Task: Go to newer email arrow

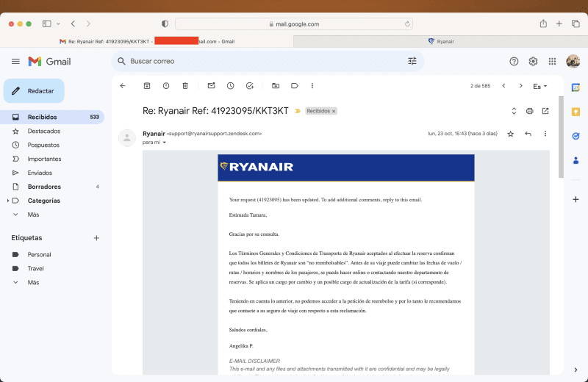Action: coord(503,86)
